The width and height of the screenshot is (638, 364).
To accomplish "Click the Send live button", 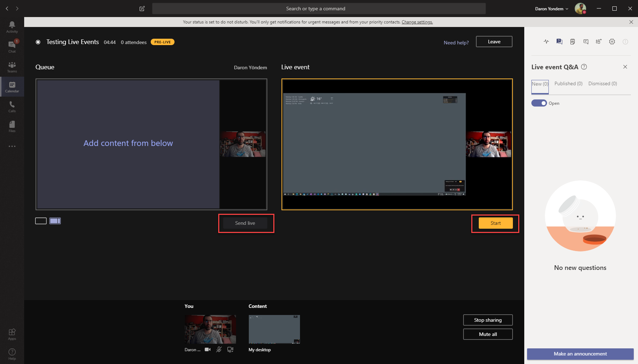I will point(245,223).
